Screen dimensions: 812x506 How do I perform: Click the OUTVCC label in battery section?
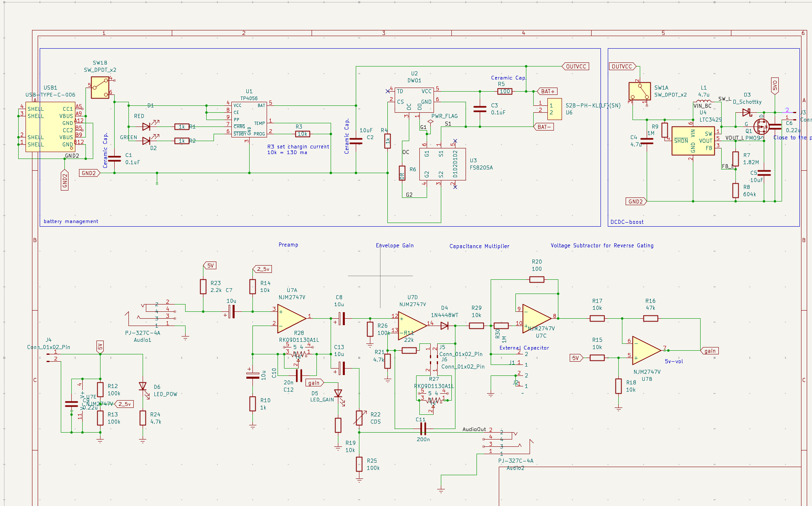click(x=576, y=66)
